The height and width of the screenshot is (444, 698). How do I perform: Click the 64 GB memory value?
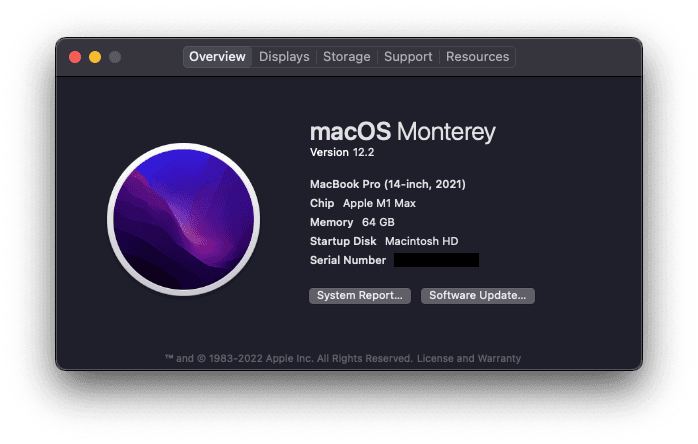click(378, 222)
